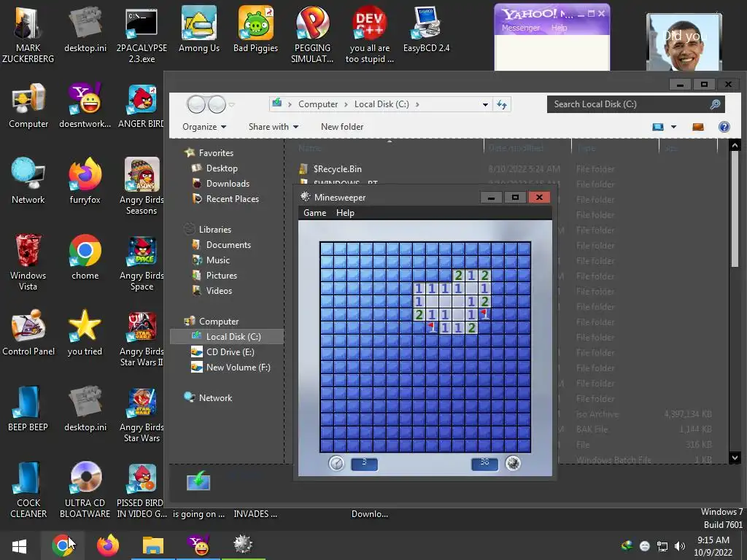Expand the address bar history dropdown
This screenshot has height=560, width=747.
[x=485, y=104]
